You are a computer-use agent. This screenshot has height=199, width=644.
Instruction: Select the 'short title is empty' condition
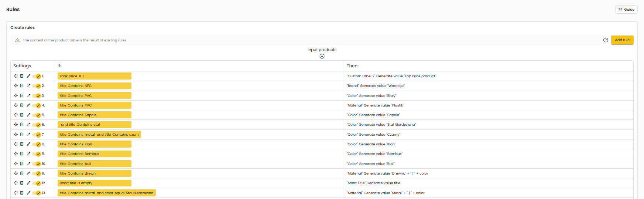click(94, 183)
